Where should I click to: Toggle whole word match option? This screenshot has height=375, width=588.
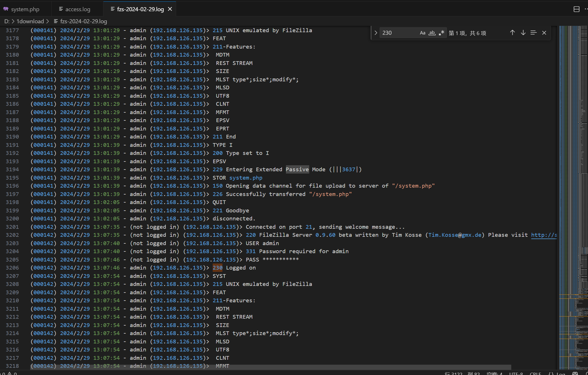pyautogui.click(x=432, y=33)
